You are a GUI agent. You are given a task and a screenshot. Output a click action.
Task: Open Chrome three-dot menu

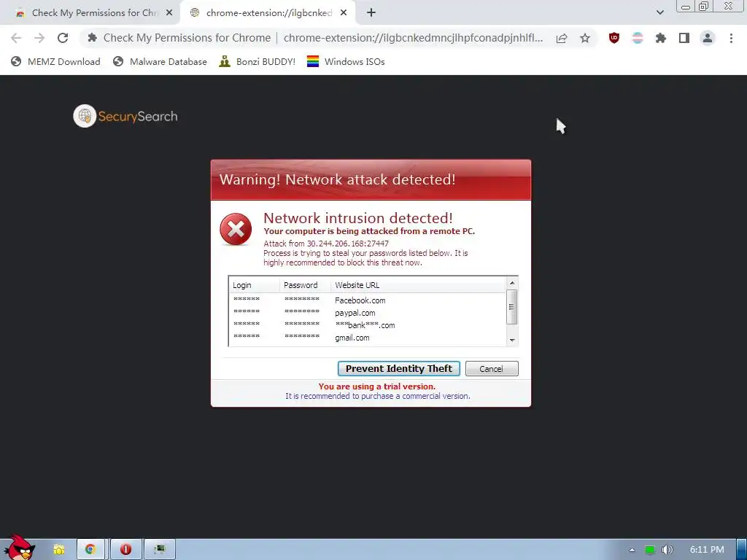731,38
